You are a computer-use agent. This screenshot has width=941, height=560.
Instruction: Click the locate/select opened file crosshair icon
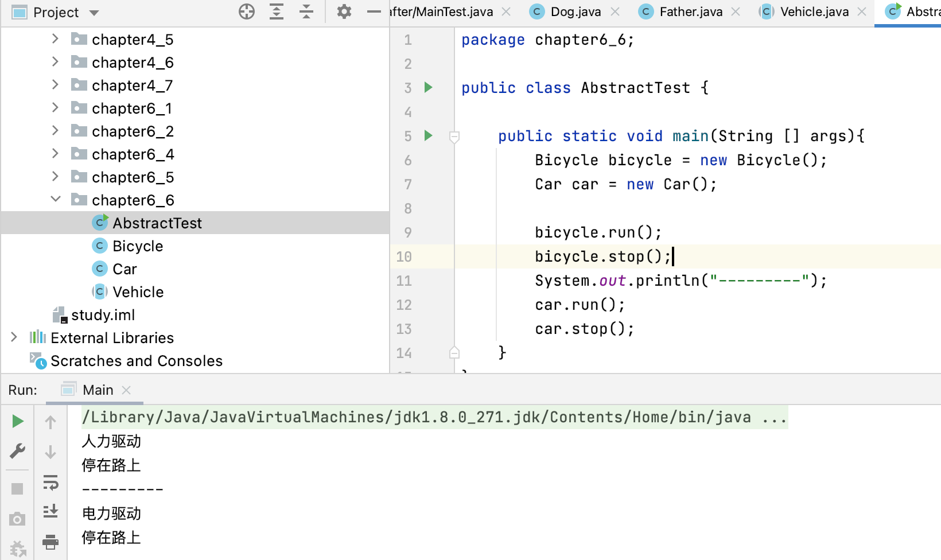247,11
